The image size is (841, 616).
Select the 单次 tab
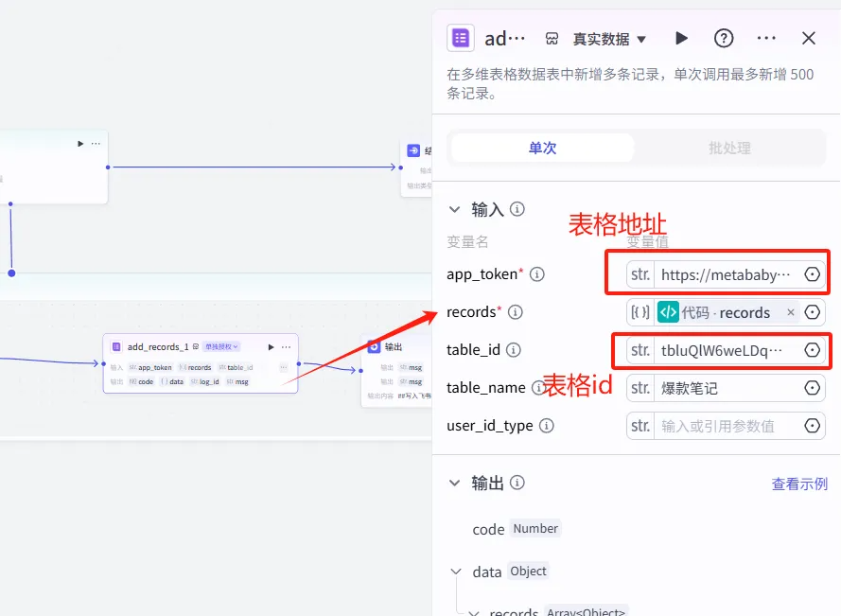tap(543, 148)
